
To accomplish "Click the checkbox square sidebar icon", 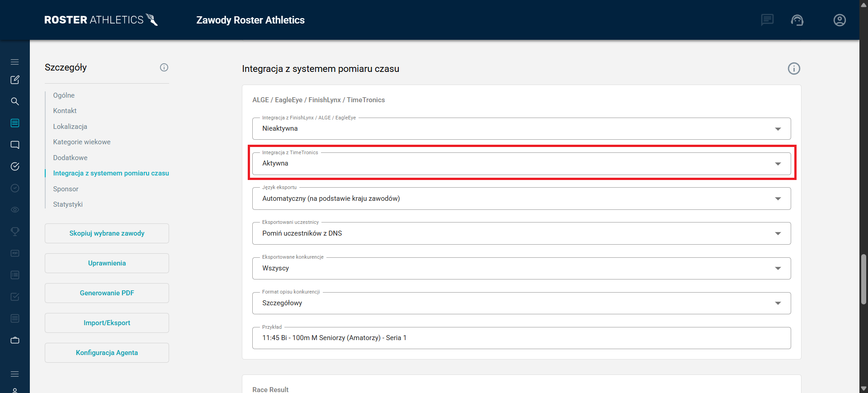I will 15,297.
